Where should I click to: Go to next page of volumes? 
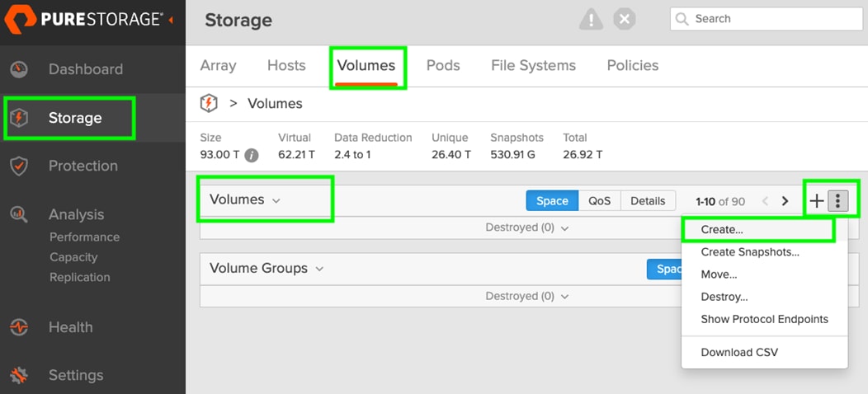click(x=785, y=200)
